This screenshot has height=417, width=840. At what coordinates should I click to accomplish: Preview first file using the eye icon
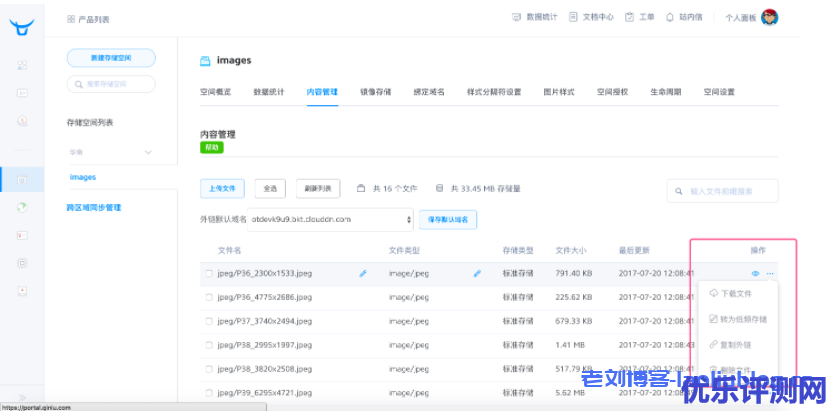(x=755, y=273)
